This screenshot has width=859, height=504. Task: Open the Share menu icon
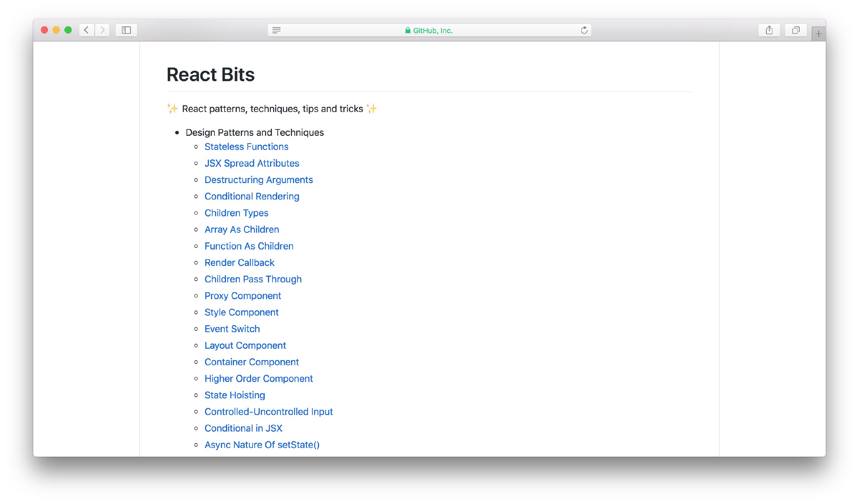click(769, 30)
